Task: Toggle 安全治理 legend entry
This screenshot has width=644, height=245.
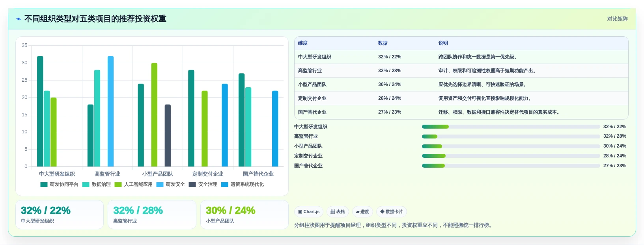Action: point(203,185)
